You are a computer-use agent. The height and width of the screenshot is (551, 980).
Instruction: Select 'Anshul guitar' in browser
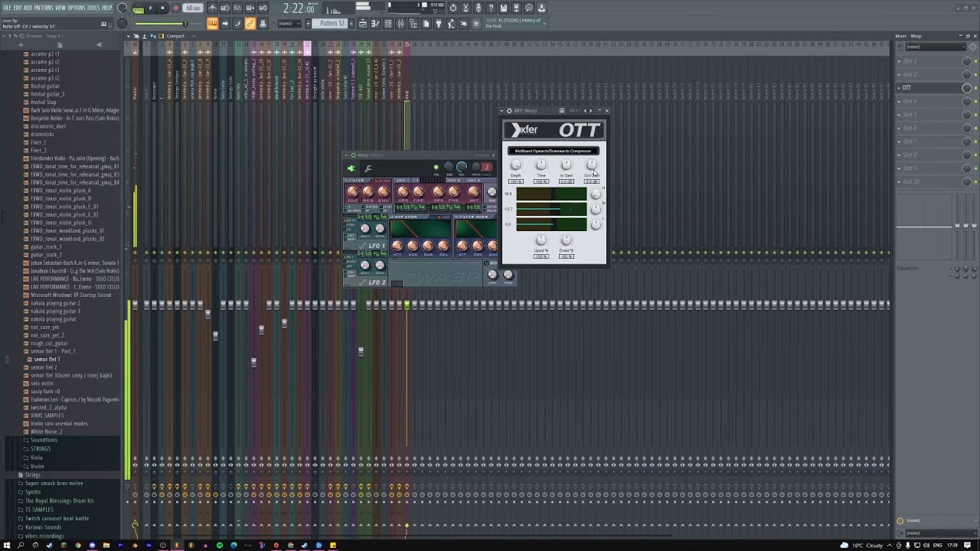[45, 86]
